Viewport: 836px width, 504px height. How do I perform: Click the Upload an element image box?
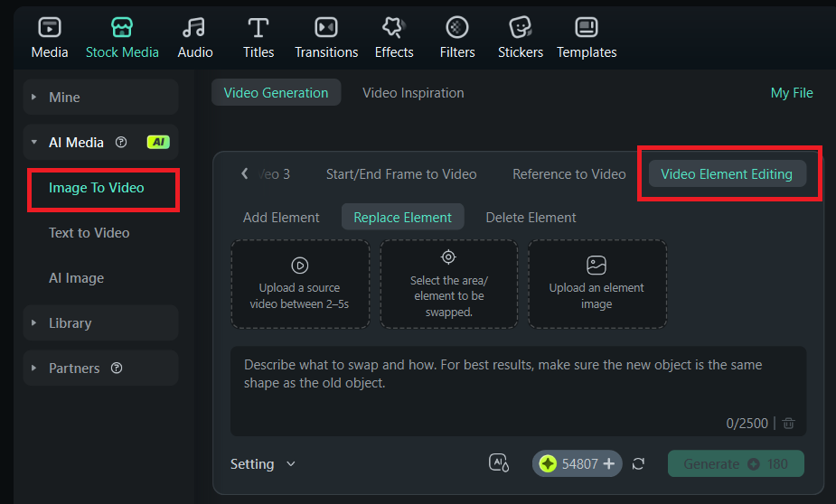tap(597, 284)
